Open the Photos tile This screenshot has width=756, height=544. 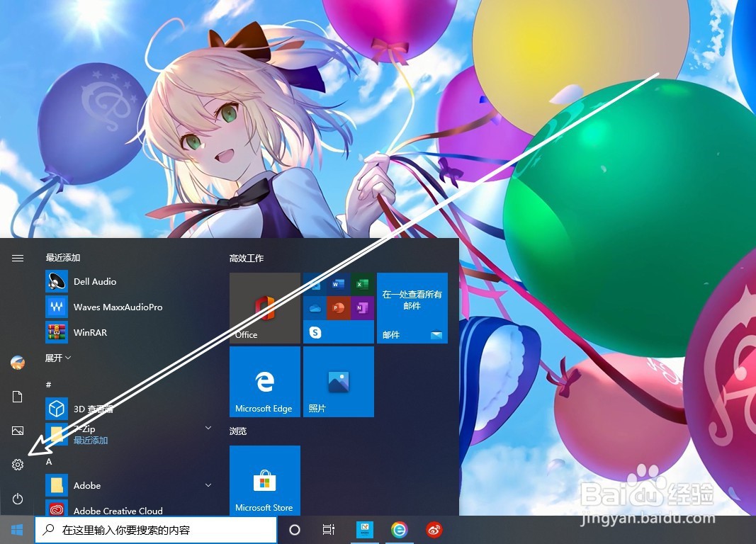tap(339, 382)
